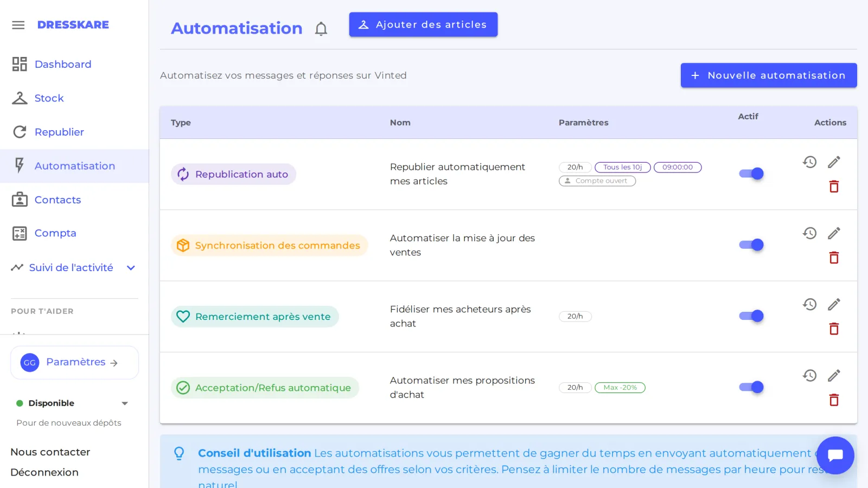
Task: Expand the Suivi de l'activité menu
Action: (74, 267)
